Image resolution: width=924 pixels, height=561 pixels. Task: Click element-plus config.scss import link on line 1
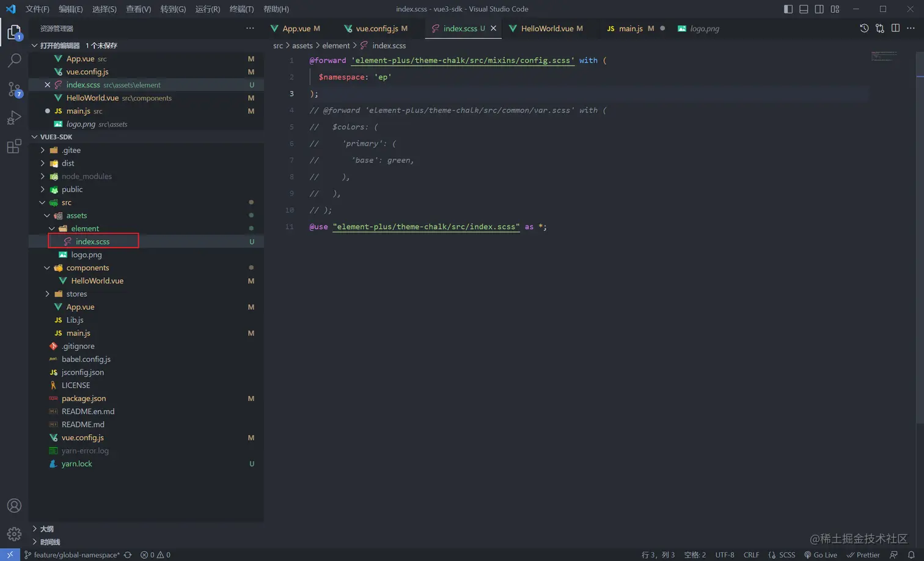point(463,61)
